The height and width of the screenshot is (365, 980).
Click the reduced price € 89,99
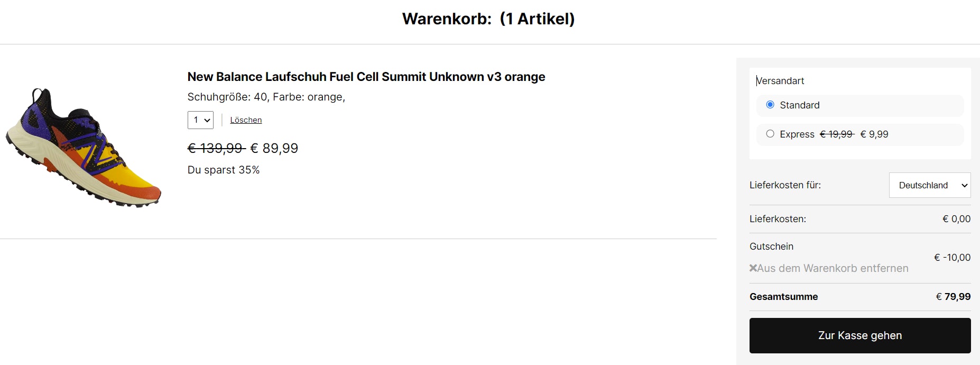274,149
